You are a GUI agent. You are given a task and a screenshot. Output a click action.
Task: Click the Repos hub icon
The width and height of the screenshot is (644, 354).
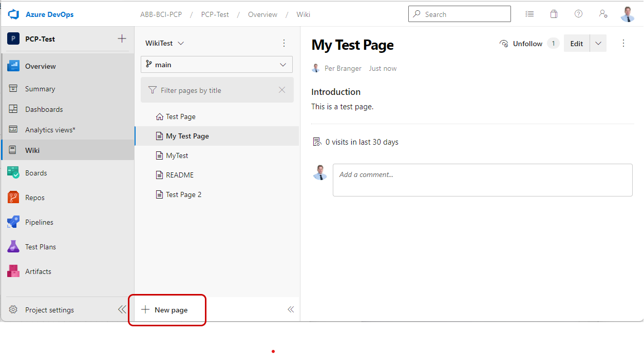pos(13,198)
